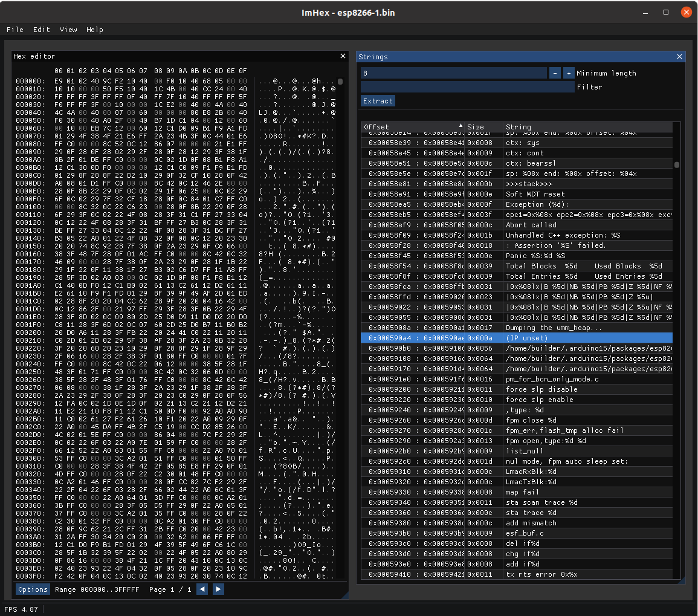Increase minimum length with plus button

[568, 73]
